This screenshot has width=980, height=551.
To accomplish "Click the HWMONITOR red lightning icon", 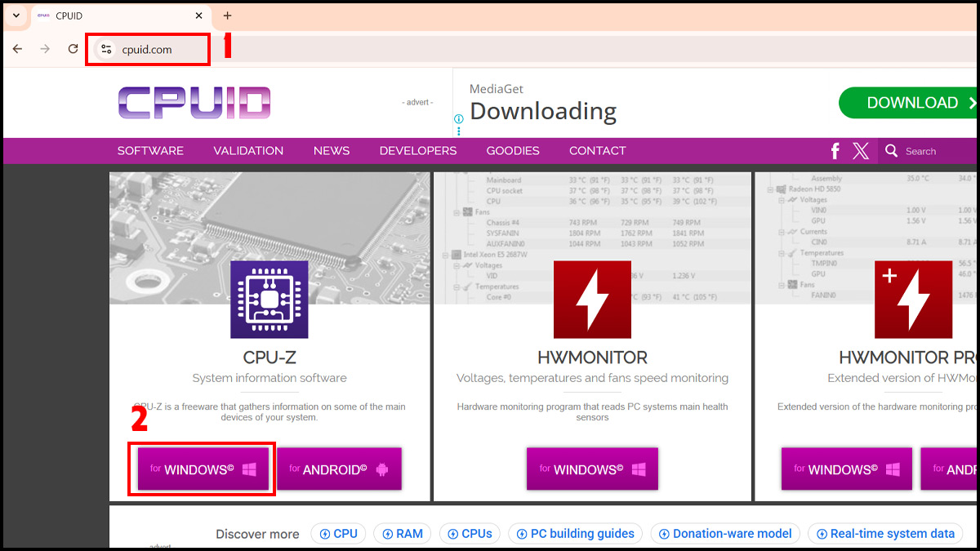I will click(592, 300).
